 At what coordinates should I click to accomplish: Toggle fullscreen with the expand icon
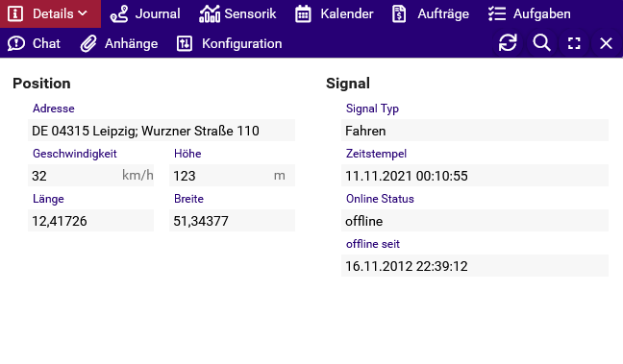(574, 43)
